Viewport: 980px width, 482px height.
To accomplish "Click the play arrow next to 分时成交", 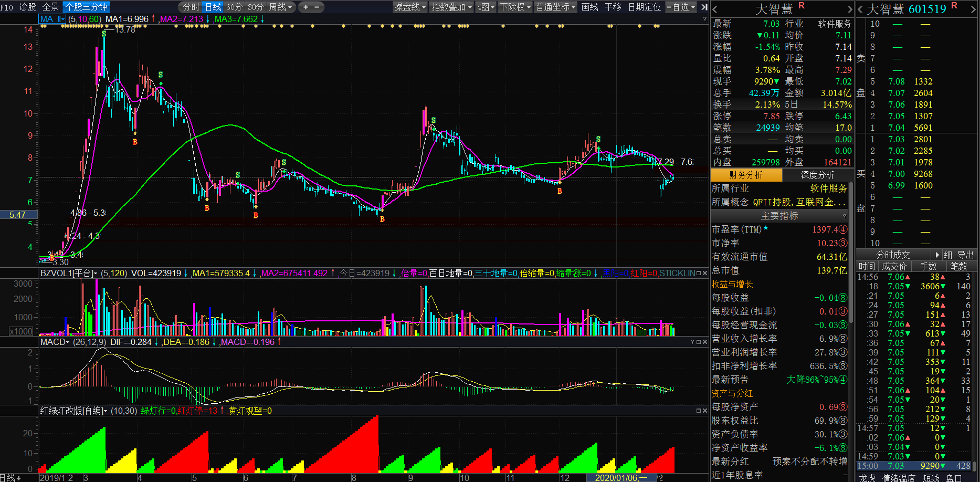I will pyautogui.click(x=937, y=255).
